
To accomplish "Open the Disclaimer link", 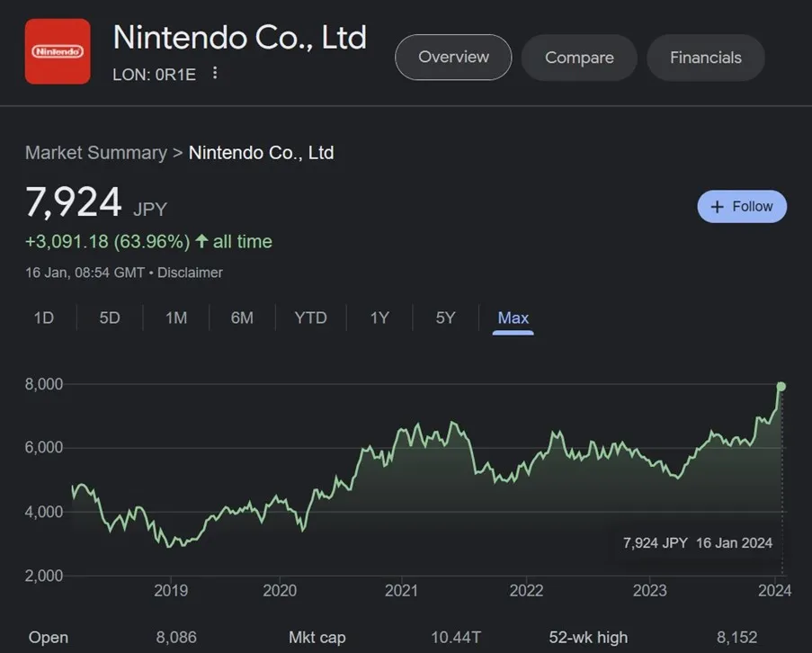I will pos(190,272).
